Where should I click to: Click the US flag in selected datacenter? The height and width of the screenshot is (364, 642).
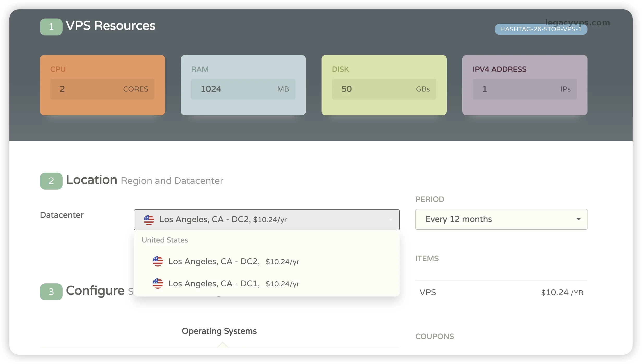pos(149,220)
